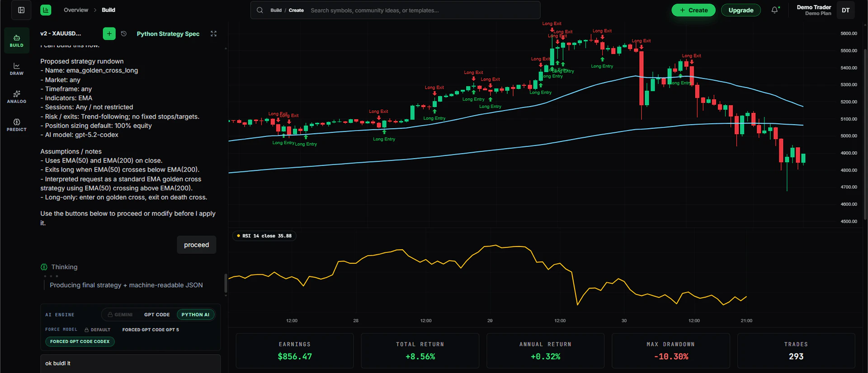This screenshot has width=868, height=373.
Task: Expand the Thinking section
Action: tap(64, 267)
